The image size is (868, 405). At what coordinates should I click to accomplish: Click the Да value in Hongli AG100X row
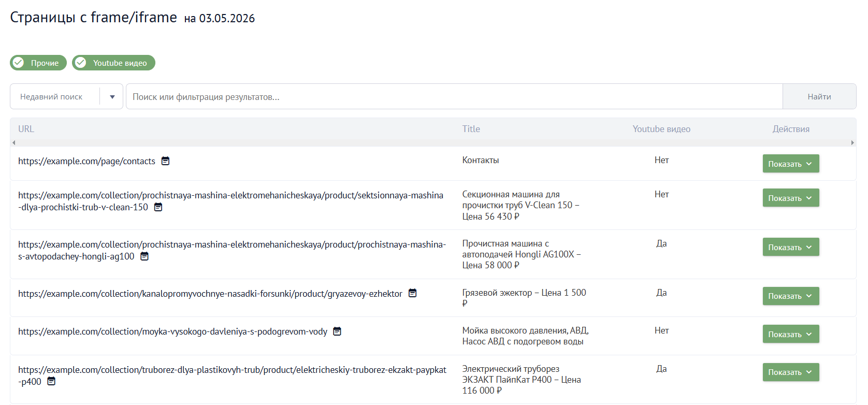point(661,243)
